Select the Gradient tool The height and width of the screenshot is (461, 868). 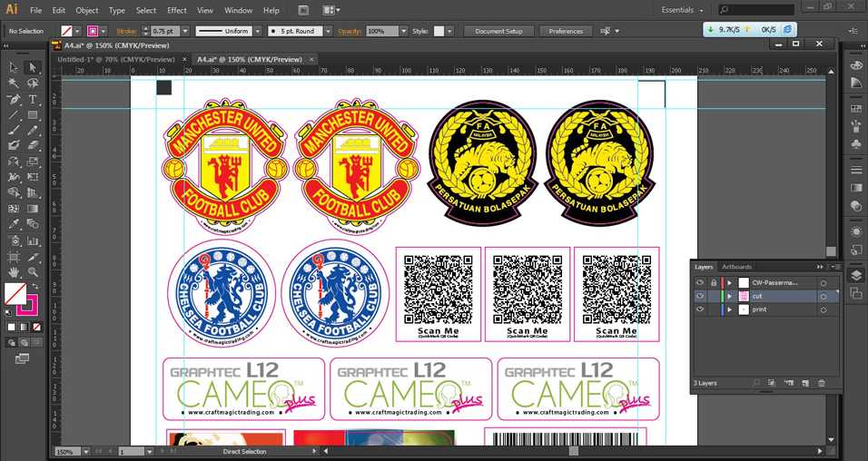tap(33, 209)
